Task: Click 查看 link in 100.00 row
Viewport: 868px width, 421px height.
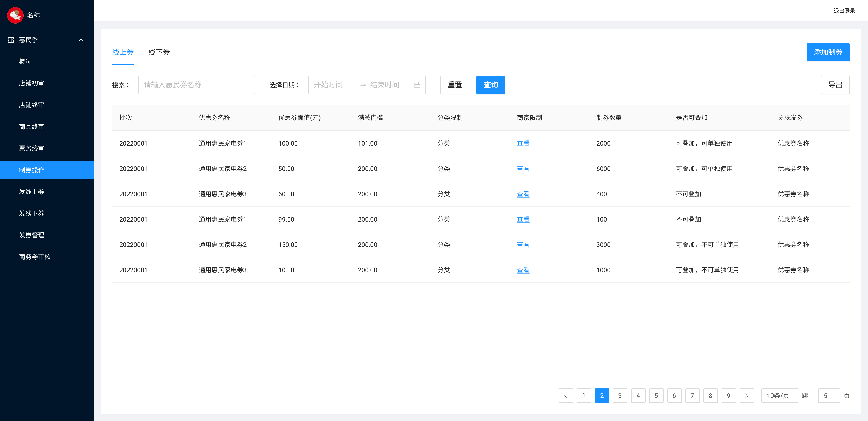Action: click(x=523, y=144)
